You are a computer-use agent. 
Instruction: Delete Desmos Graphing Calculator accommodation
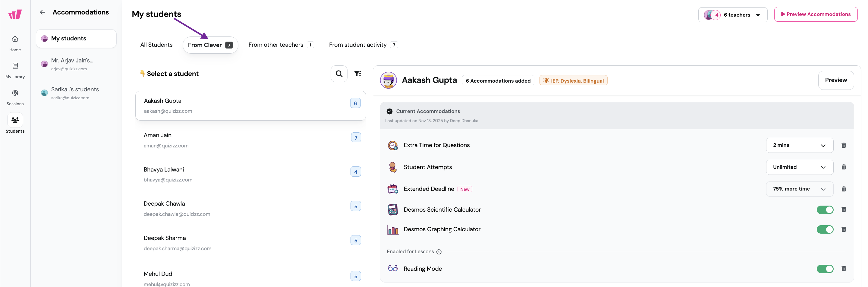click(844, 229)
